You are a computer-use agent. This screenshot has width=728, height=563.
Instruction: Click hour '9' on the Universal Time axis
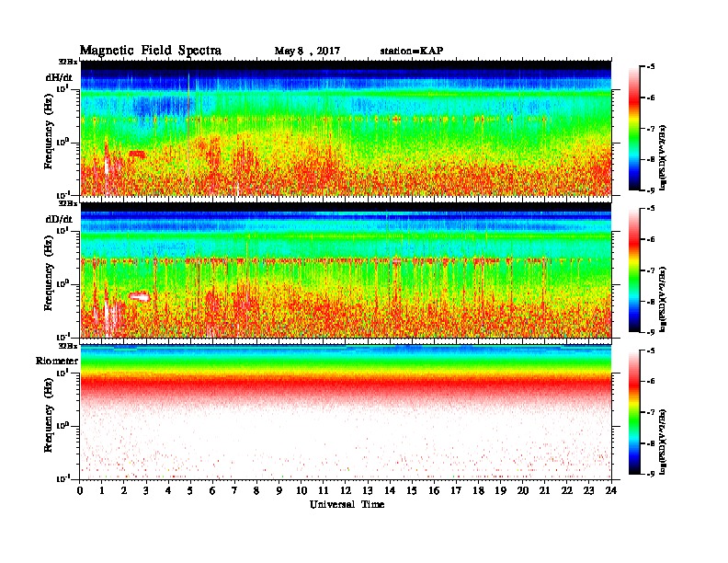pos(279,490)
